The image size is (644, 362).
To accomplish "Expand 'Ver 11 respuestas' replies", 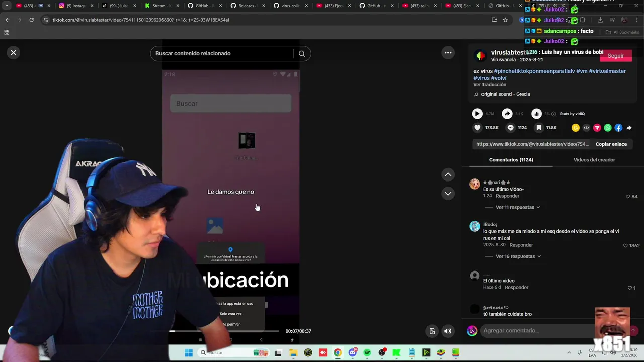I will 518,207.
